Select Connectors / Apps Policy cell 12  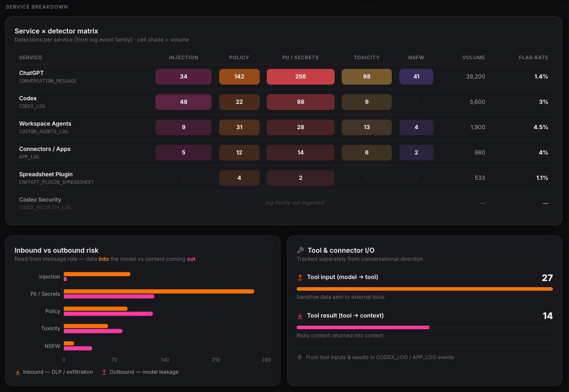[239, 152]
